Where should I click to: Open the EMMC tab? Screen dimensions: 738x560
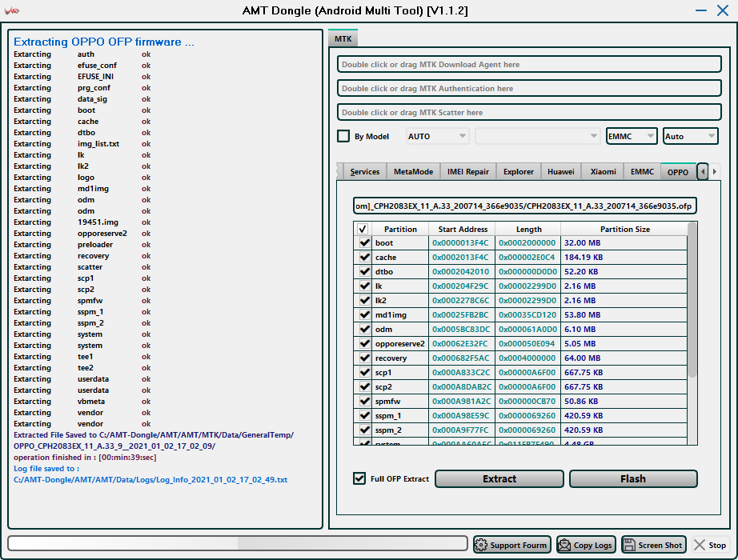pyautogui.click(x=642, y=172)
